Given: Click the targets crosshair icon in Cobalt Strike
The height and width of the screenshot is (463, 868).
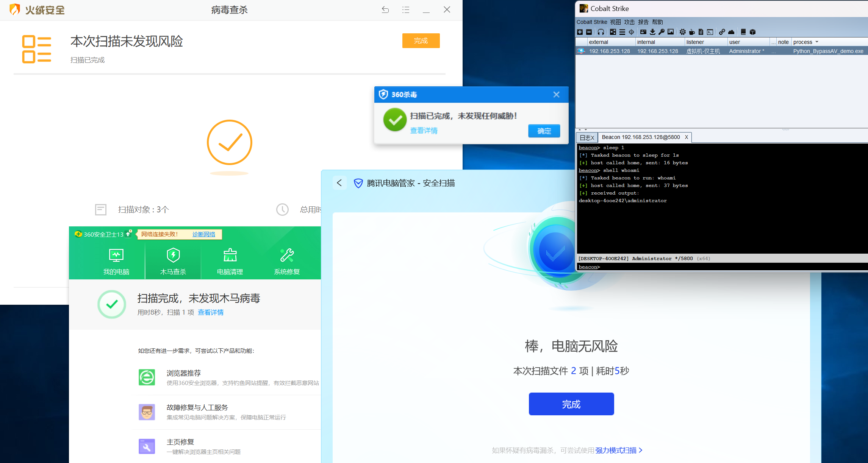Looking at the screenshot, I should click(631, 32).
